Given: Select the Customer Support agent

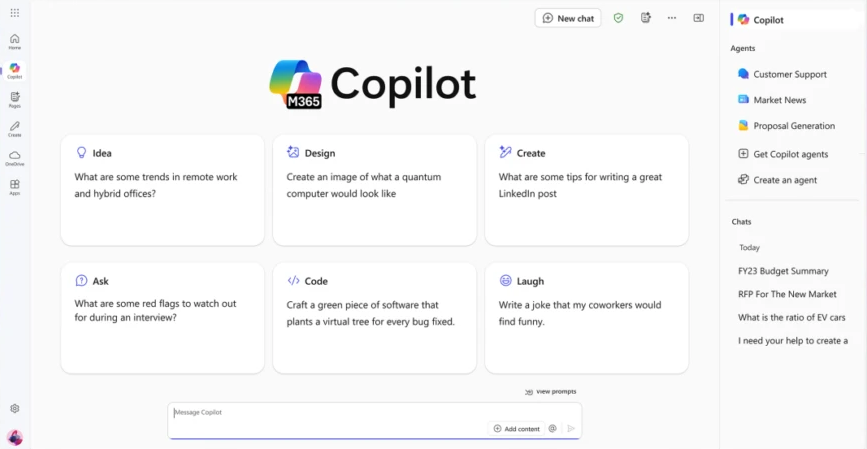Looking at the screenshot, I should tap(789, 74).
